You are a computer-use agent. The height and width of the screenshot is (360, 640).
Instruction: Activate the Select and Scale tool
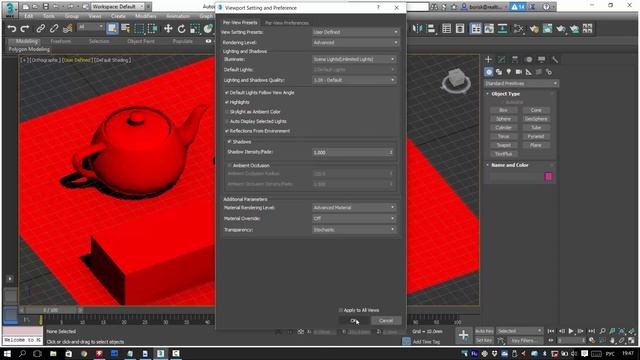(x=195, y=29)
